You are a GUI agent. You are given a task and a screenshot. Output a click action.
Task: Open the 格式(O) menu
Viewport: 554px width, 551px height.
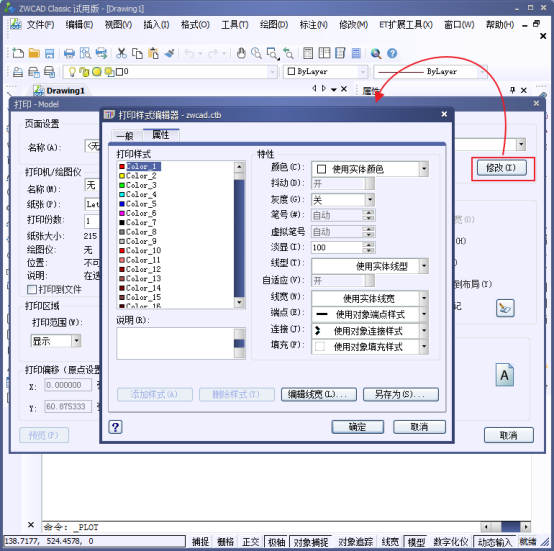[x=195, y=24]
